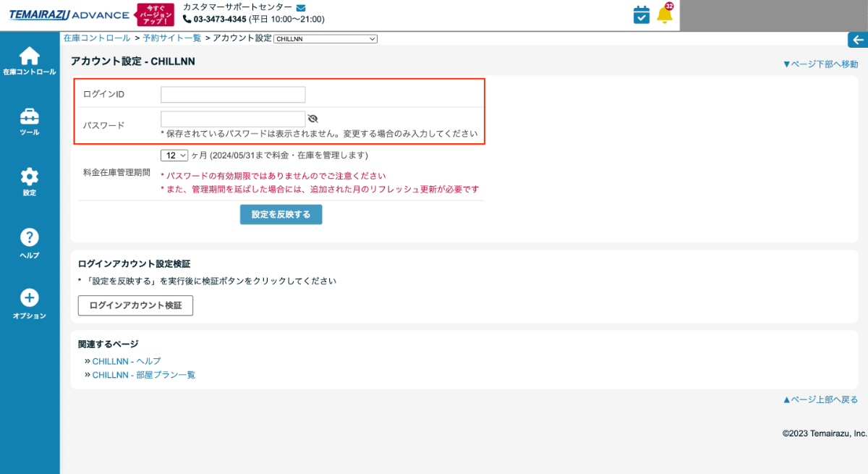
Task: Open the CHILLNN - 部屋プラン一覧 link
Action: (144, 374)
